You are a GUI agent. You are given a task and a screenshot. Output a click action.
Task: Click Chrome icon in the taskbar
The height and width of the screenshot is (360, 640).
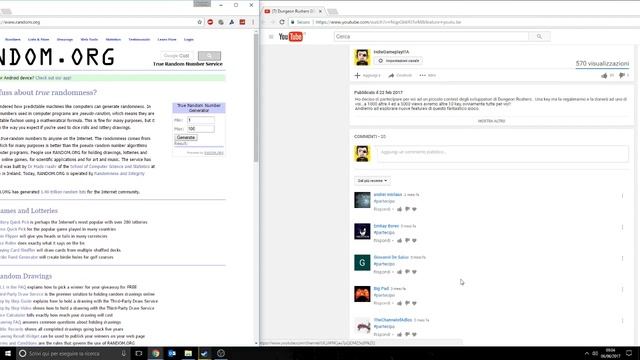point(156,353)
